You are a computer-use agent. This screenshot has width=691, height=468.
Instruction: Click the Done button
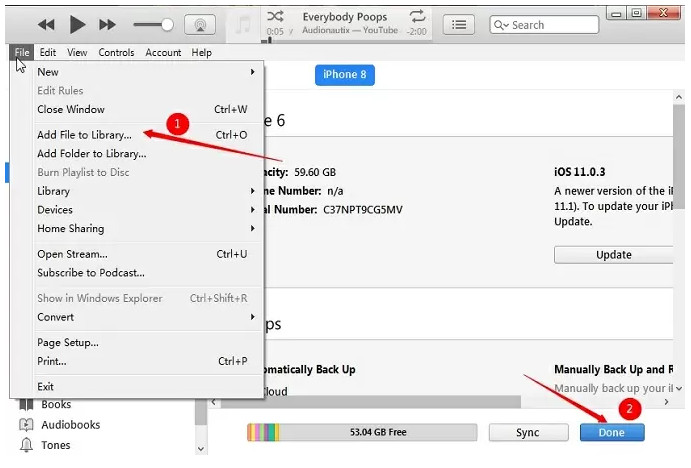click(612, 432)
